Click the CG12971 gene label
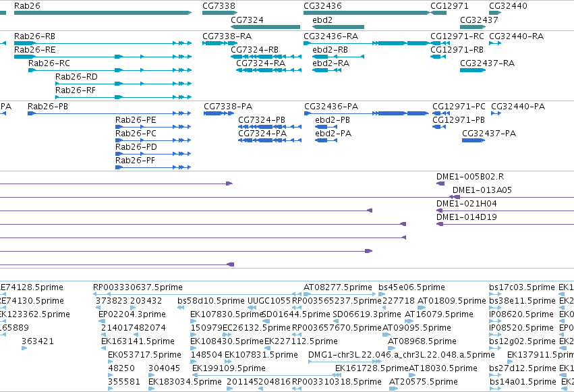Image resolution: width=574 pixels, height=392 pixels. [x=449, y=6]
